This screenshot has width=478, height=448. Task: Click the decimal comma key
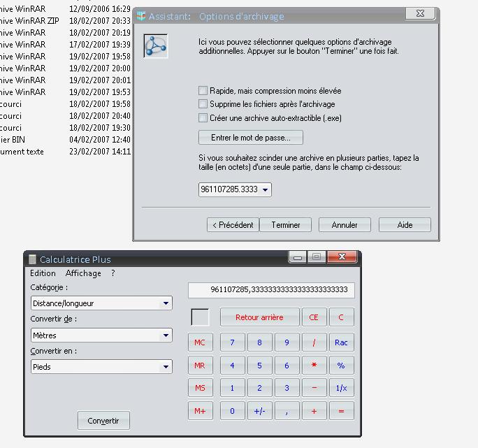[287, 411]
